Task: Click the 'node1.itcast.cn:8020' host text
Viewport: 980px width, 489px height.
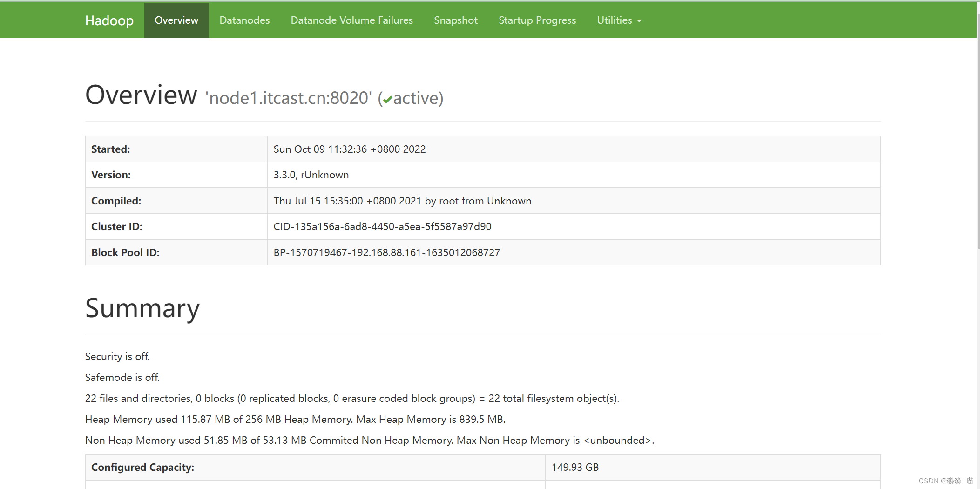Action: [289, 98]
